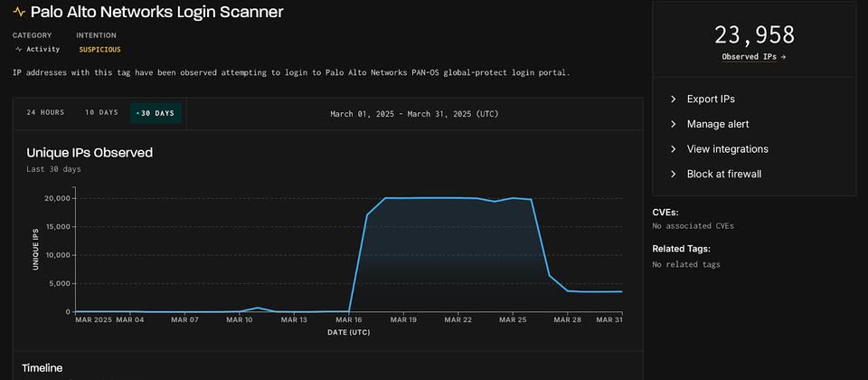This screenshot has width=868, height=380.
Task: Click the Unique IPs Observed chart title
Action: (90, 153)
